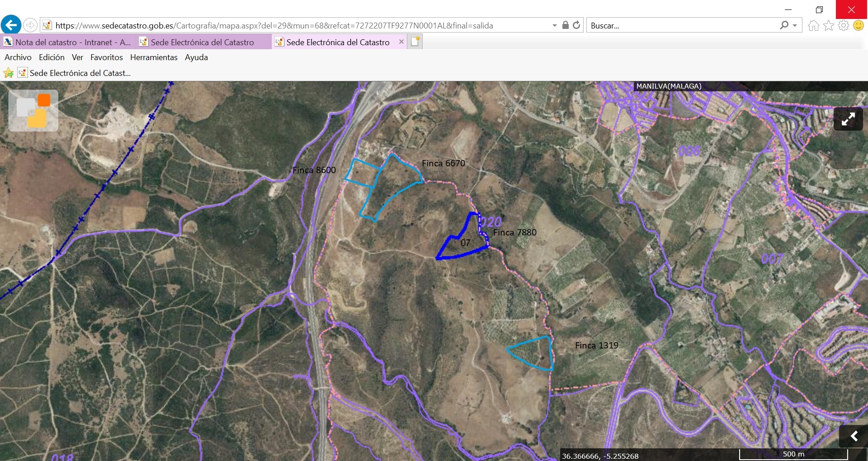Expand map to fullscreen view

848,119
